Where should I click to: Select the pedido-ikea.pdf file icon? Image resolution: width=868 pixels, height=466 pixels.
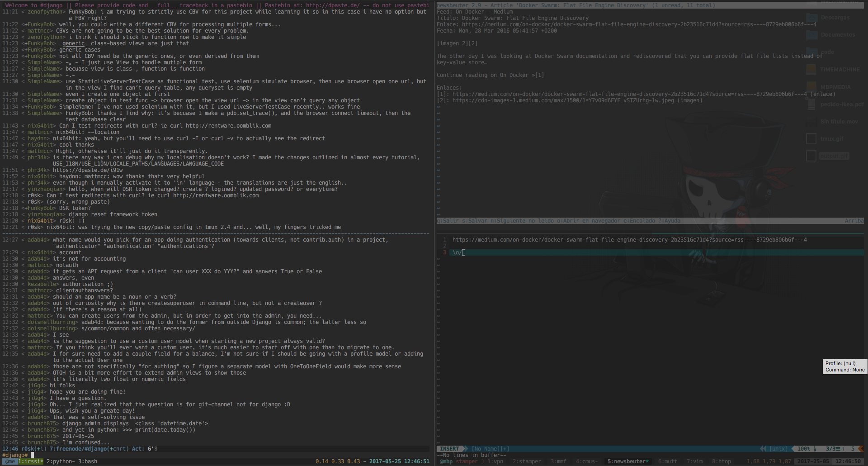(811, 104)
